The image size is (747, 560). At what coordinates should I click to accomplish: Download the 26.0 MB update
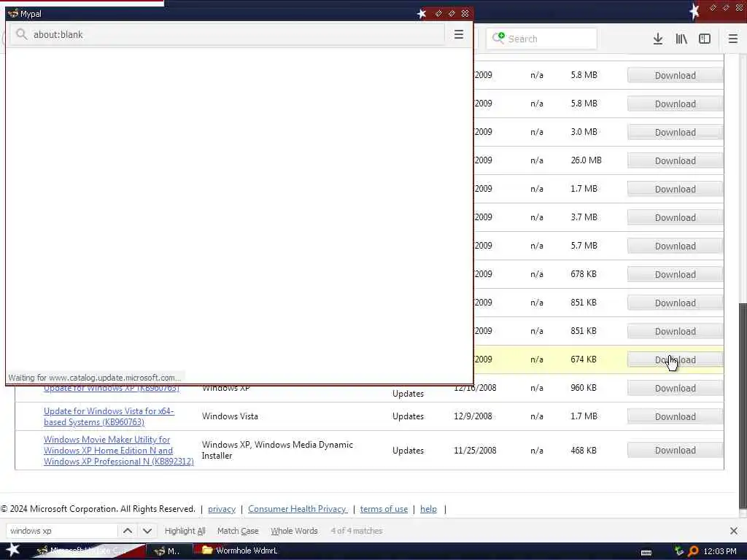coord(675,161)
